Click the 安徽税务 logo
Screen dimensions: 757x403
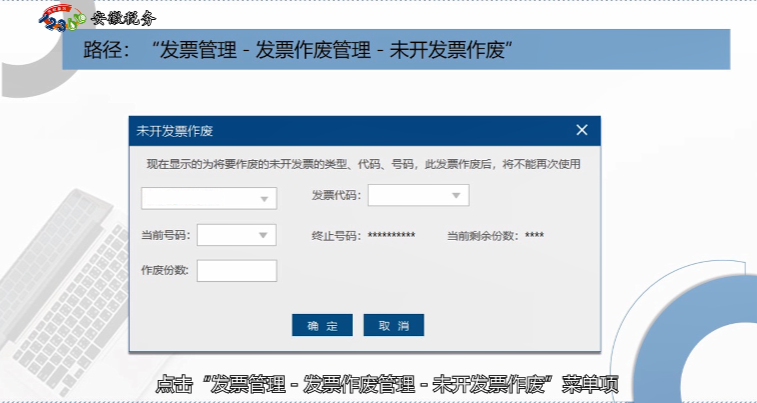(97, 18)
